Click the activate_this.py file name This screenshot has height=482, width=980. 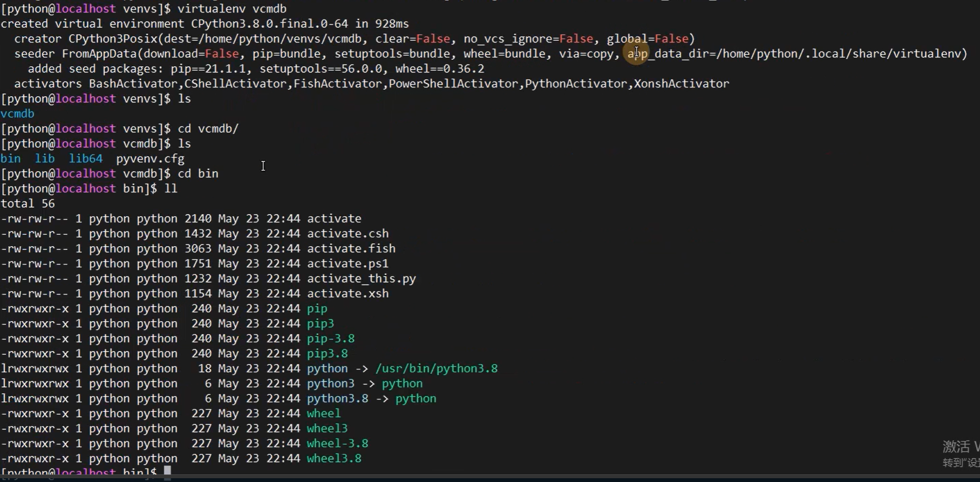[x=361, y=279]
